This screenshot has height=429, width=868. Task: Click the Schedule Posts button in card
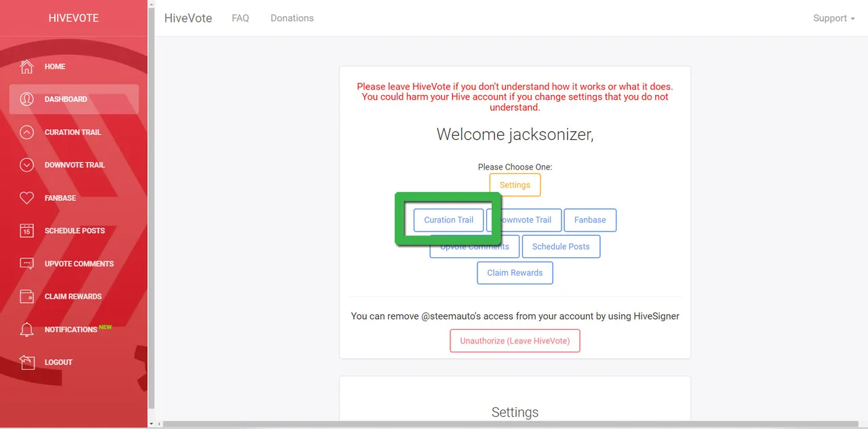(561, 246)
